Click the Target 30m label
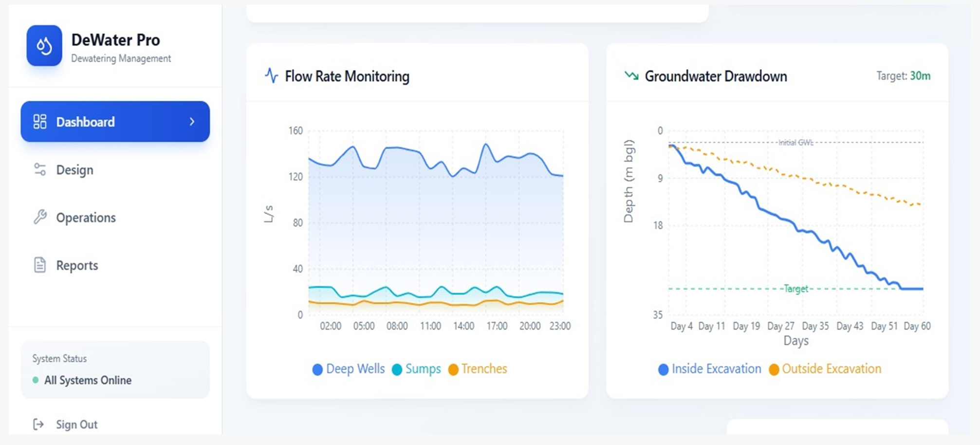Screen dimensions: 980x445 point(903,76)
